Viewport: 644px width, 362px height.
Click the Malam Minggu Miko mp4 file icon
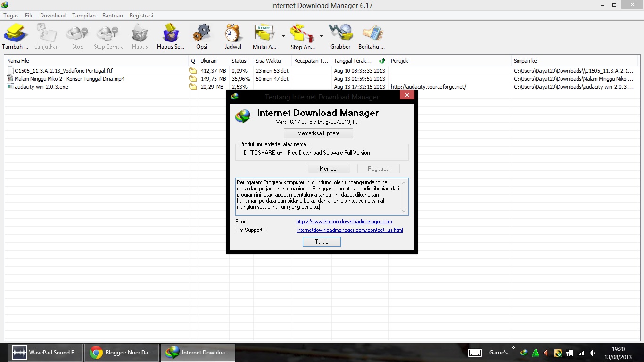pyautogui.click(x=10, y=79)
